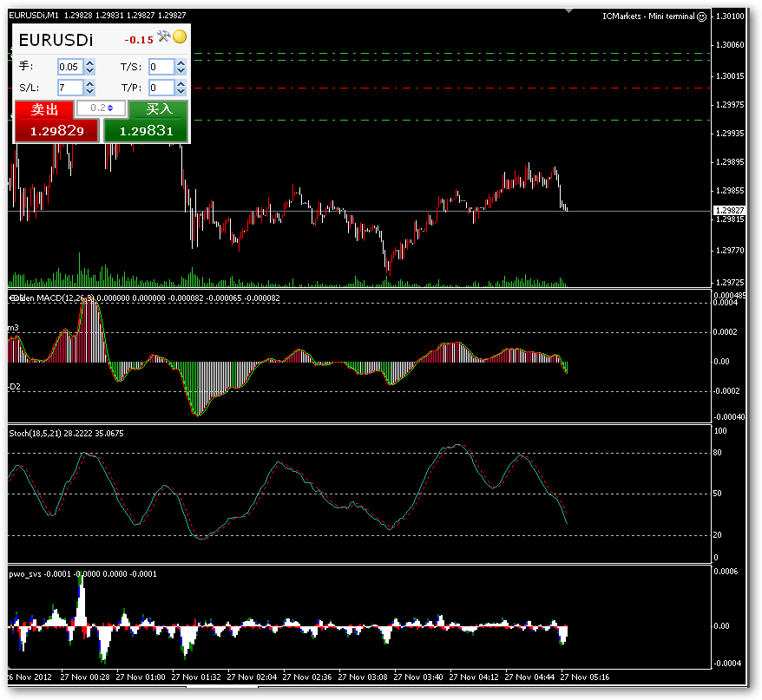Click the smiley face Expert Advisor icon
The width and height of the screenshot is (762, 700).
pos(702,16)
